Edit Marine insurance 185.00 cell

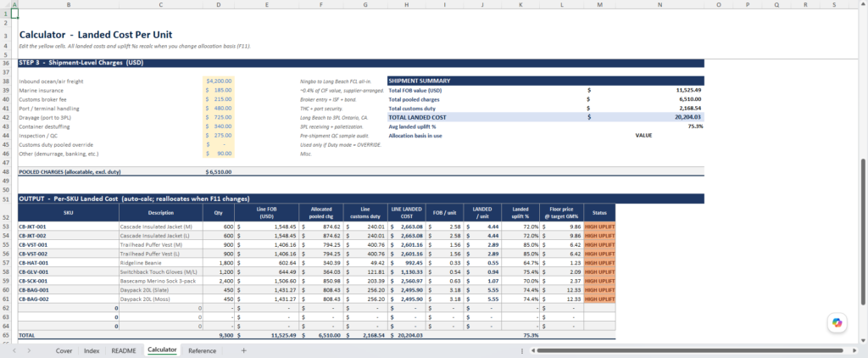pyautogui.click(x=218, y=90)
